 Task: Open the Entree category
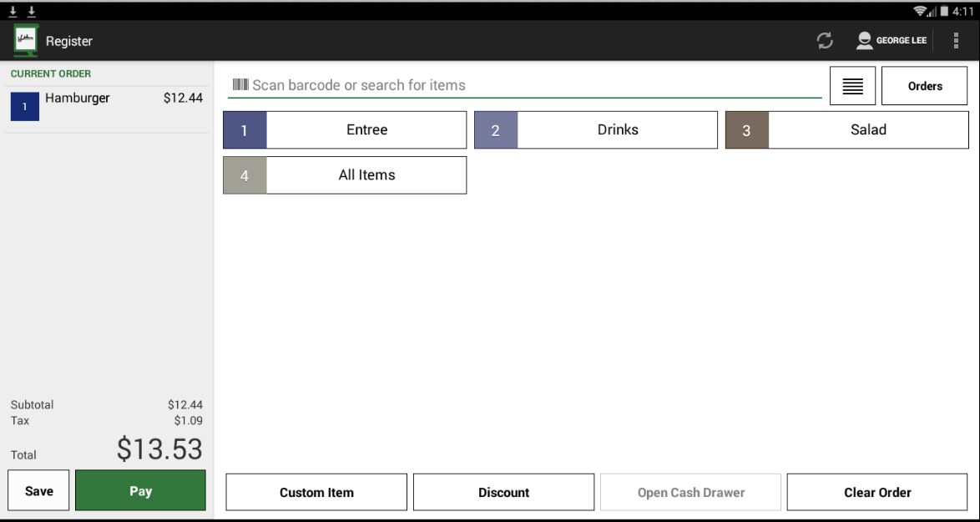tap(345, 130)
